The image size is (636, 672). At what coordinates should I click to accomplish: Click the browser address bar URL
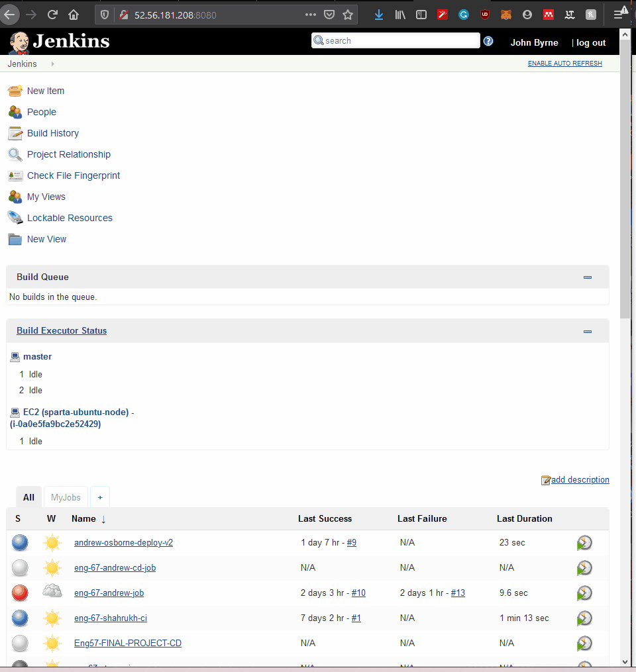(176, 15)
